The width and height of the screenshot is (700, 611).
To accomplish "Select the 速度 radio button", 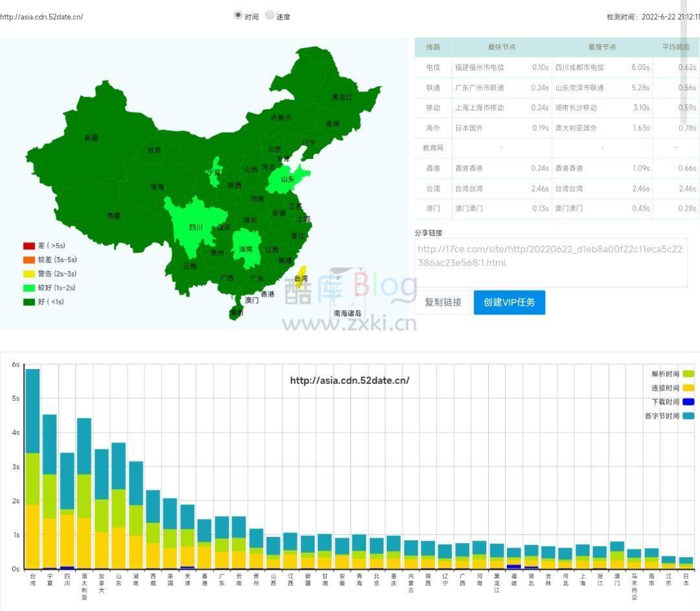I will [270, 16].
